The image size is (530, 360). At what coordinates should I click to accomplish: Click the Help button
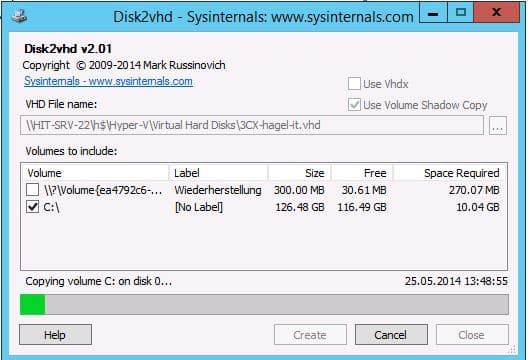[x=55, y=335]
